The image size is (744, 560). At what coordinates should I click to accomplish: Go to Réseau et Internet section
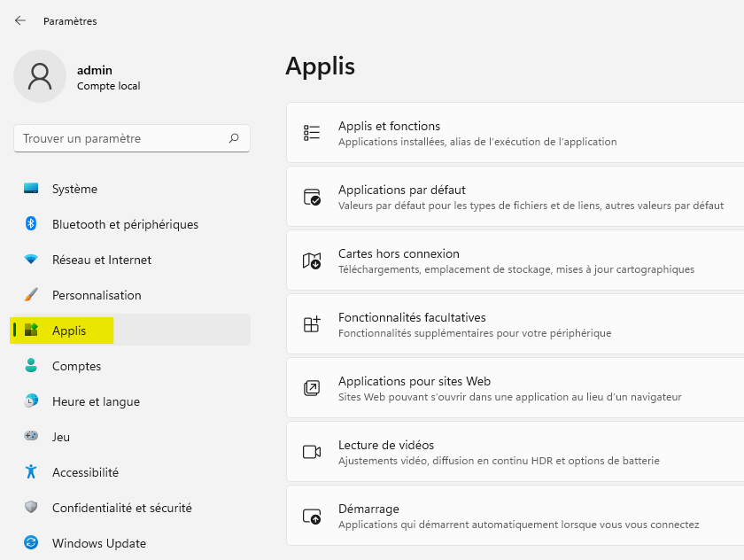pyautogui.click(x=101, y=260)
